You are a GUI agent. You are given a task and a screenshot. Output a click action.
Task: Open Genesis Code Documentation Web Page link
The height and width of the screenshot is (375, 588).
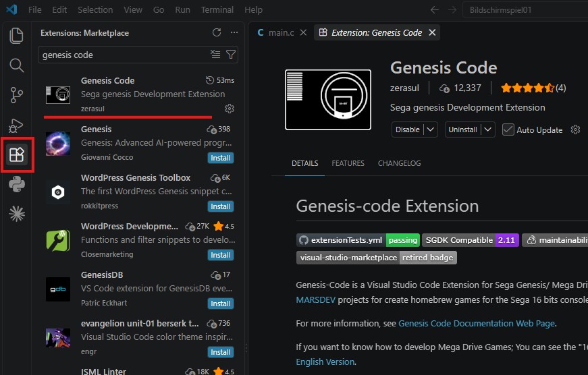click(476, 323)
